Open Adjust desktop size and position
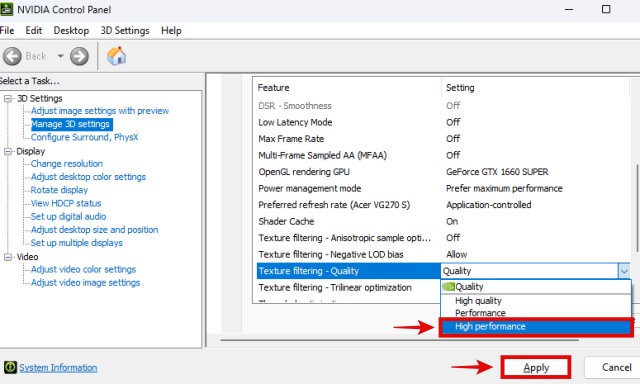 (x=94, y=230)
